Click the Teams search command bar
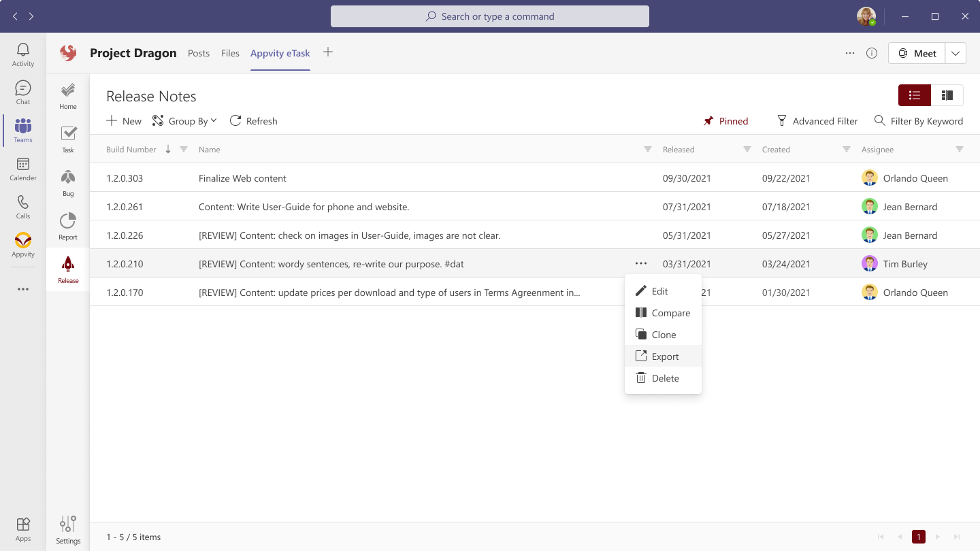The image size is (980, 551). tap(489, 16)
